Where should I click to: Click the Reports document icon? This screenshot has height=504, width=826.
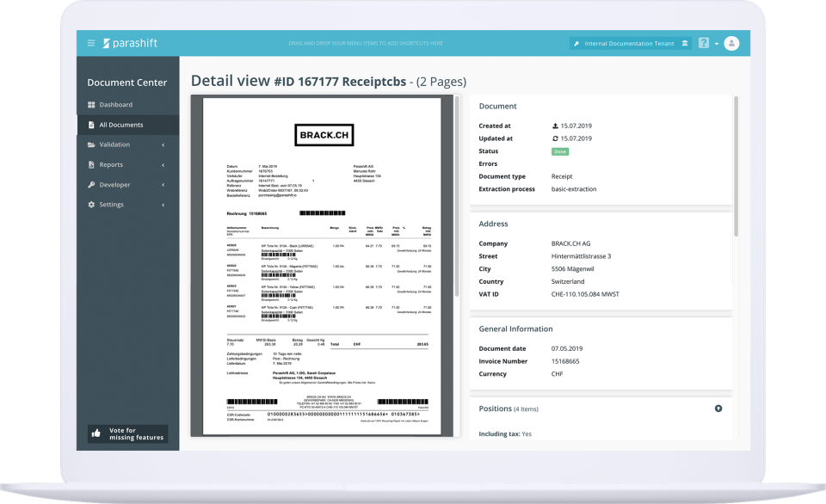91,165
